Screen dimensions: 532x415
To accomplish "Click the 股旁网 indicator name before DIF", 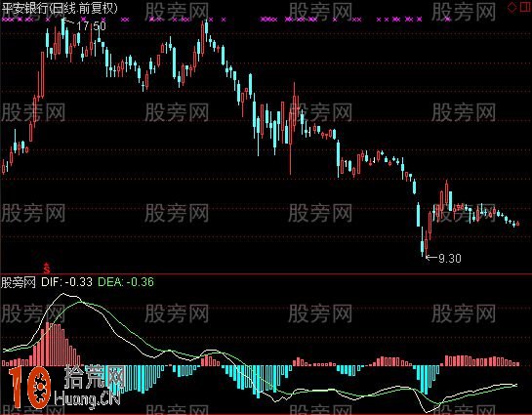I will pos(19,282).
